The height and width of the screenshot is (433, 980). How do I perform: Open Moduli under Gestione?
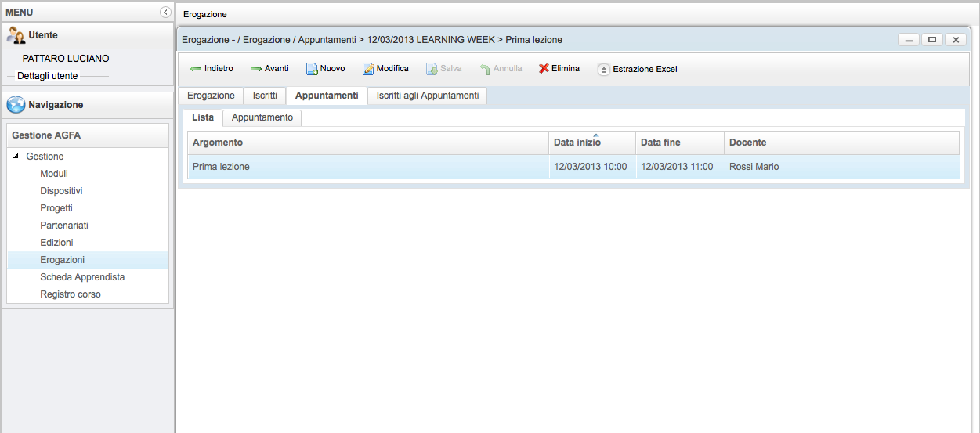54,174
